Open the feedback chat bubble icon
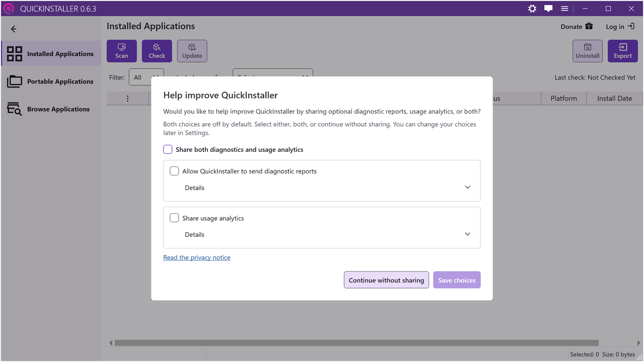This screenshot has width=644, height=362. [x=548, y=9]
